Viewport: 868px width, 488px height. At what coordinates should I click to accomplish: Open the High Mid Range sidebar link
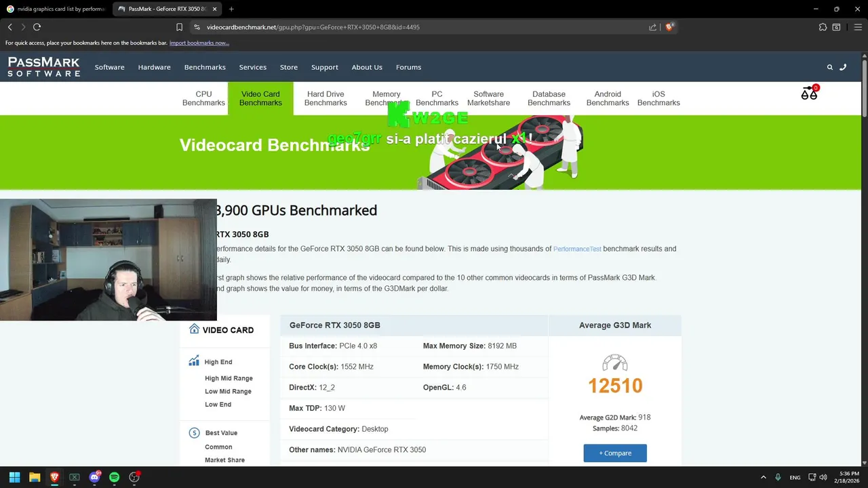click(x=229, y=378)
